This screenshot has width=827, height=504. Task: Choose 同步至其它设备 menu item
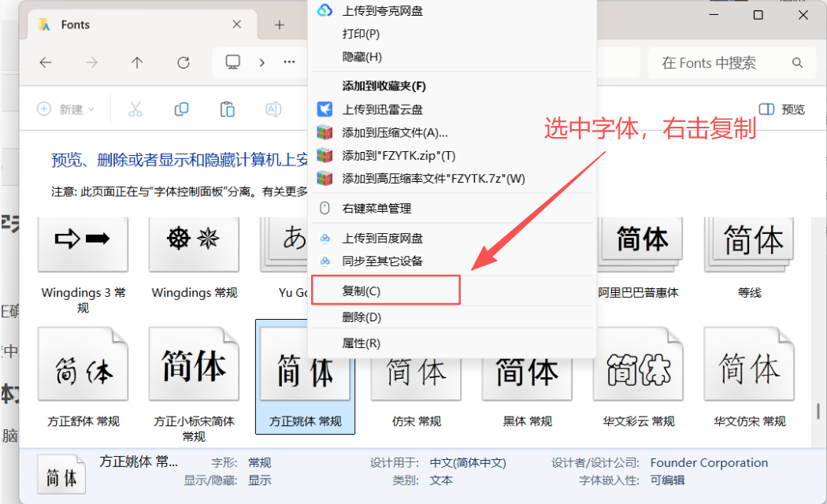coord(453,261)
